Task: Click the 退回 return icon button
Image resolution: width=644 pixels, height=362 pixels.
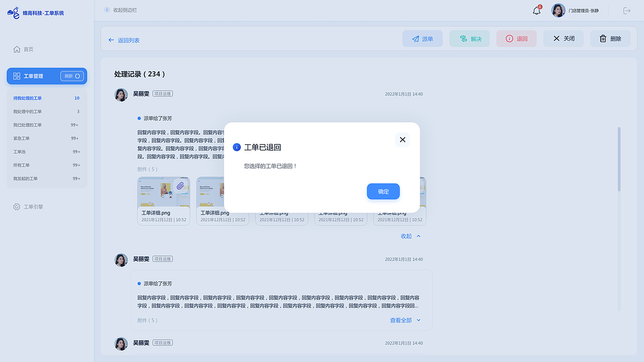Action: click(509, 38)
